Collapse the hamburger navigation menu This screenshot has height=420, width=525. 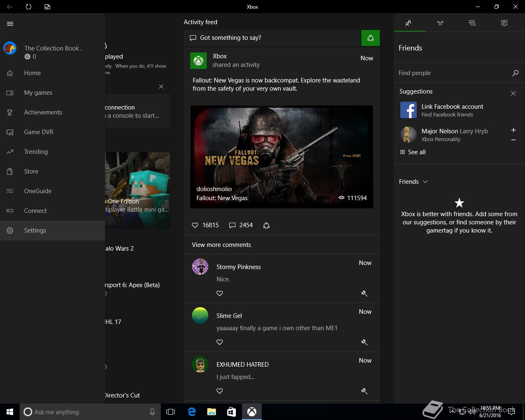click(x=10, y=24)
